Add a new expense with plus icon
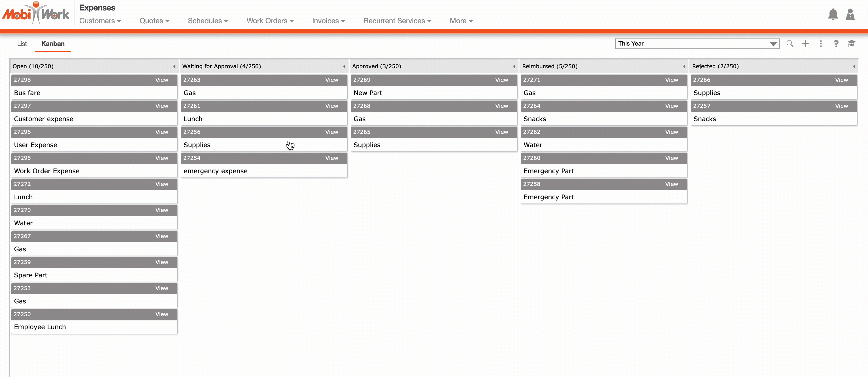868x377 pixels. tap(805, 44)
